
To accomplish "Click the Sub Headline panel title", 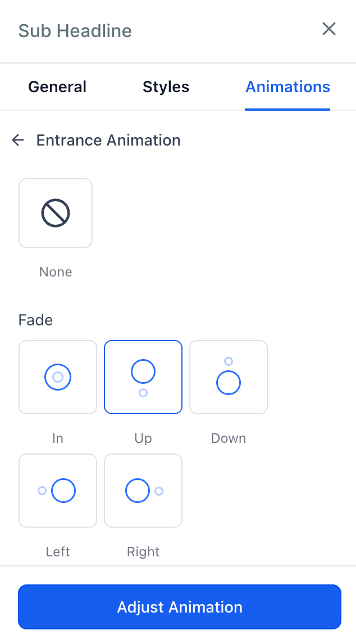I will (x=75, y=30).
